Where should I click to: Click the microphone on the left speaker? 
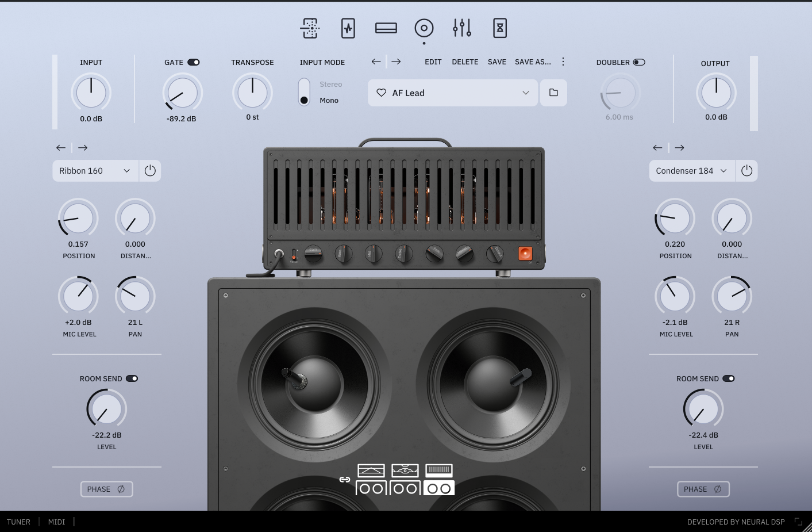(294, 378)
